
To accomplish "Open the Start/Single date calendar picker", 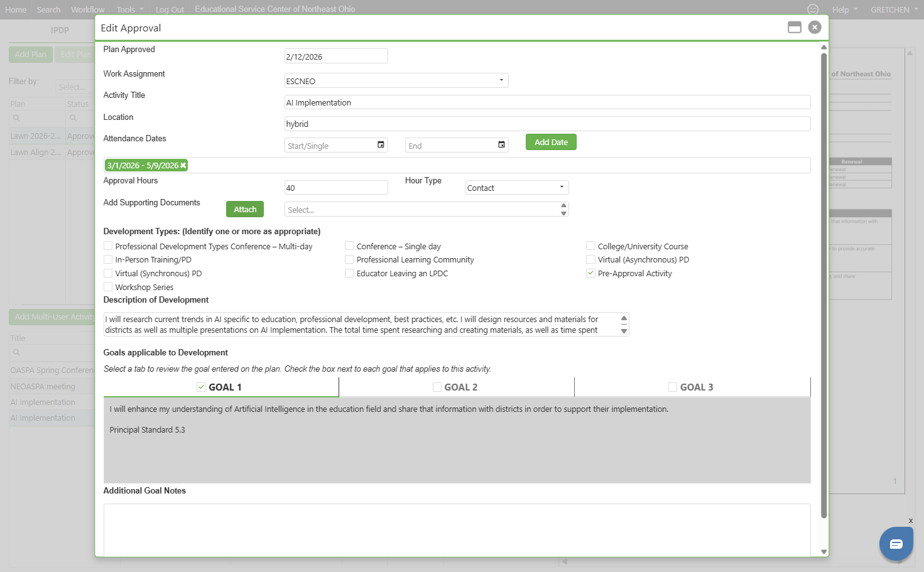I will tap(381, 145).
